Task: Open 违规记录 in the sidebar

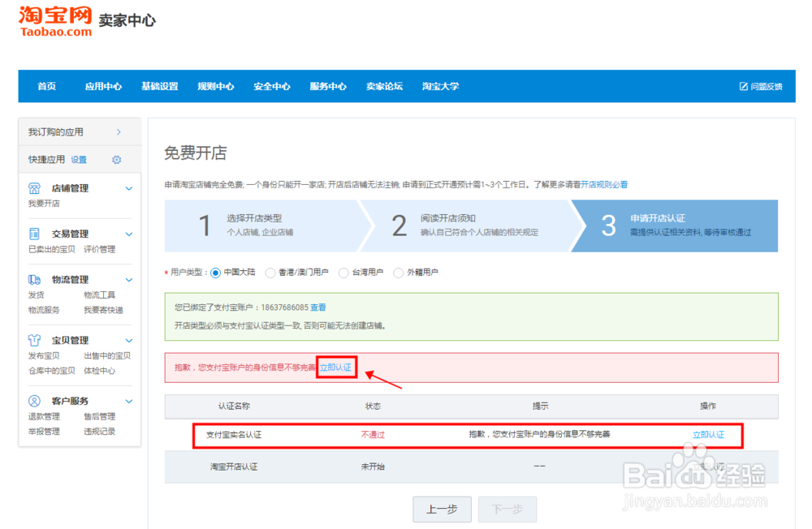Action: coord(99,432)
